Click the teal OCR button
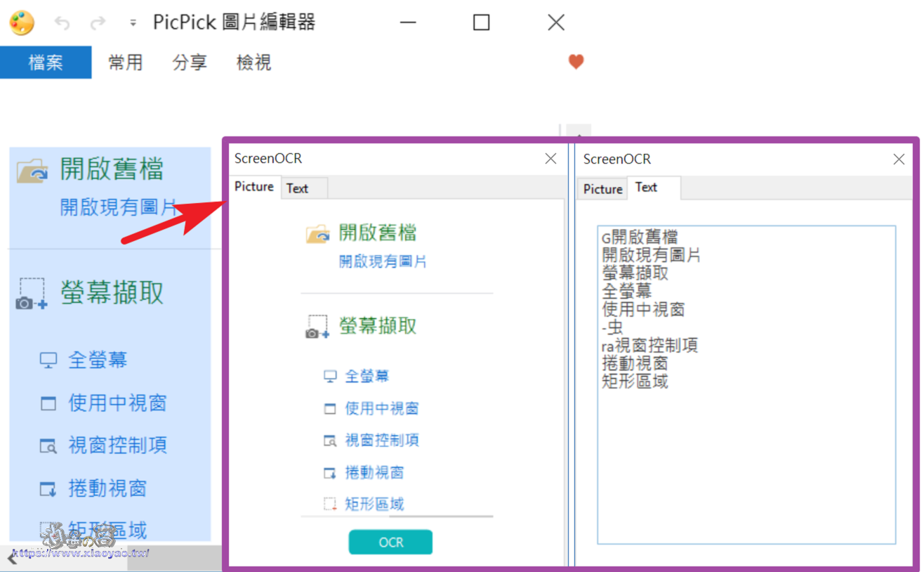Viewport: 924px width, 572px height. coord(390,542)
